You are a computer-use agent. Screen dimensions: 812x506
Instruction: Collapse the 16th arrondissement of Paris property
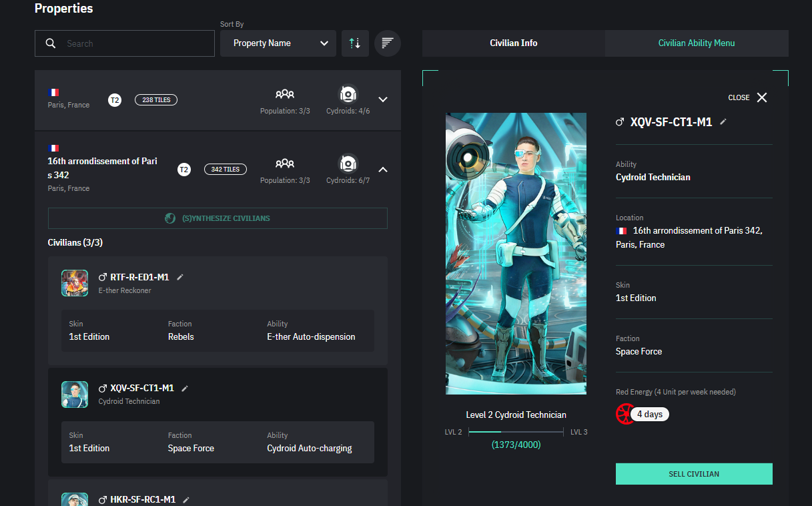tap(383, 170)
